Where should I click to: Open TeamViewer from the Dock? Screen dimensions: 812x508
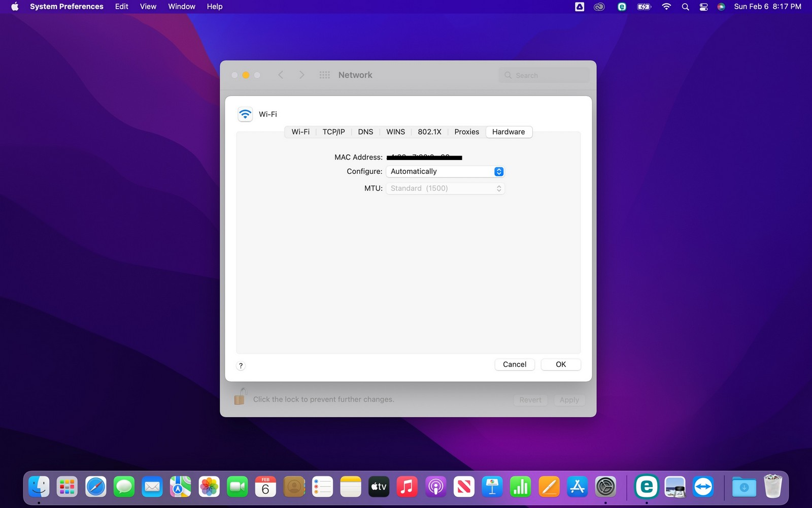(703, 487)
